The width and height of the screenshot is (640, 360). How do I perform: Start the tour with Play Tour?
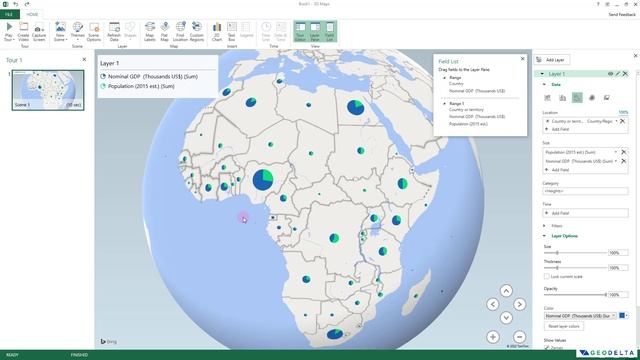[9, 31]
